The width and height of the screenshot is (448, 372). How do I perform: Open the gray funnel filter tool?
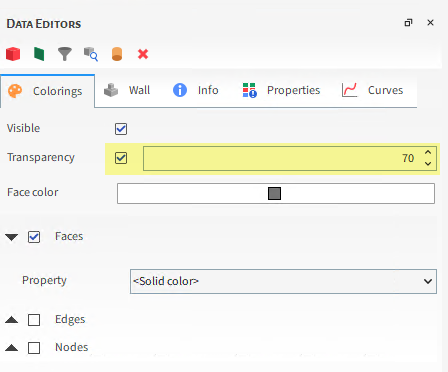pyautogui.click(x=65, y=54)
